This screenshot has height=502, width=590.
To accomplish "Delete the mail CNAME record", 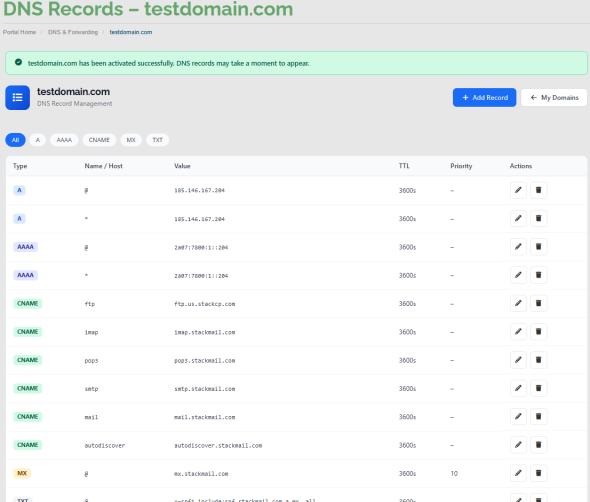I will click(538, 417).
